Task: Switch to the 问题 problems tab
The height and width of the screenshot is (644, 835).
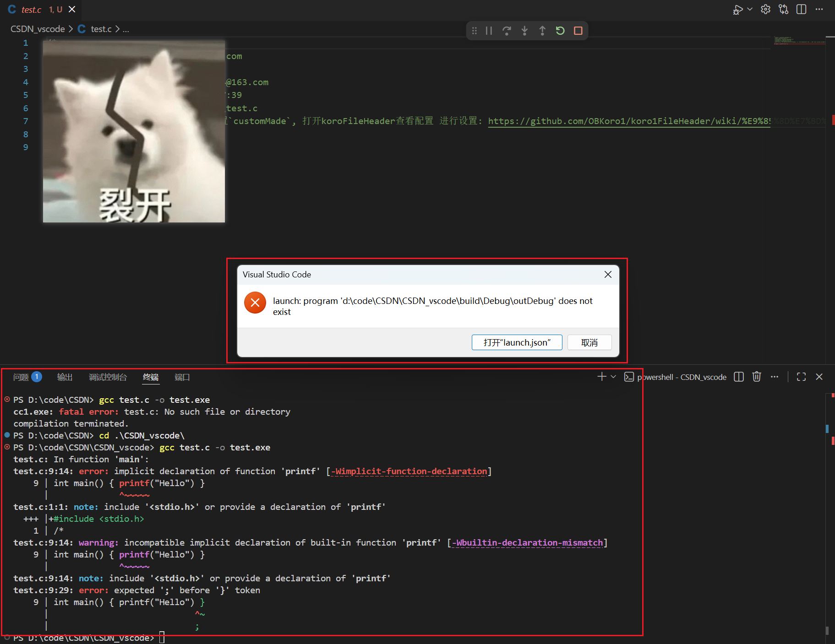Action: click(27, 377)
